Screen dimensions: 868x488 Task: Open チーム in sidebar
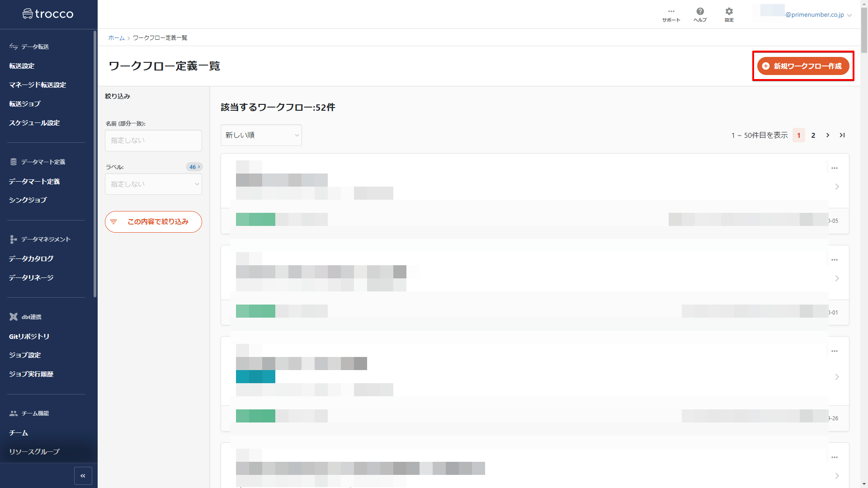tap(19, 433)
